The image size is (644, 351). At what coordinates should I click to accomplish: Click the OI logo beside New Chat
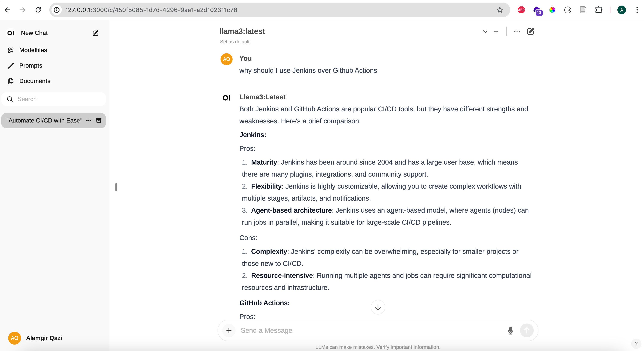pos(11,33)
